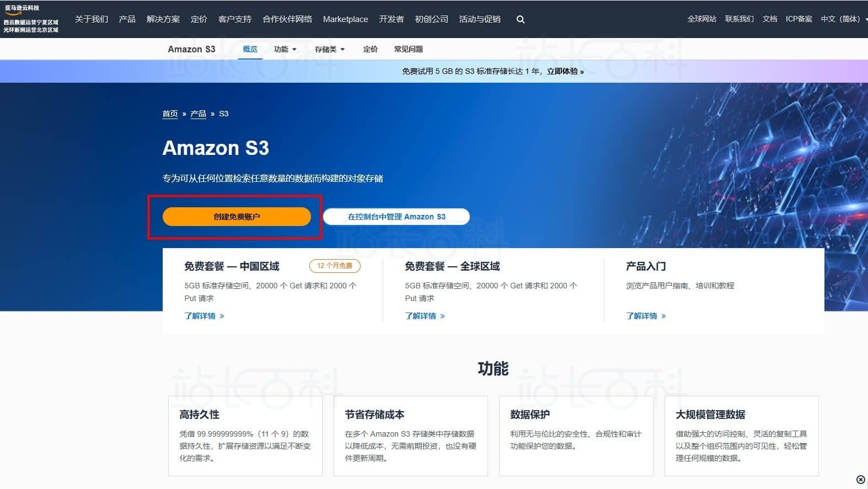Select 定价 tab in S3 sub-navigation

pos(371,49)
